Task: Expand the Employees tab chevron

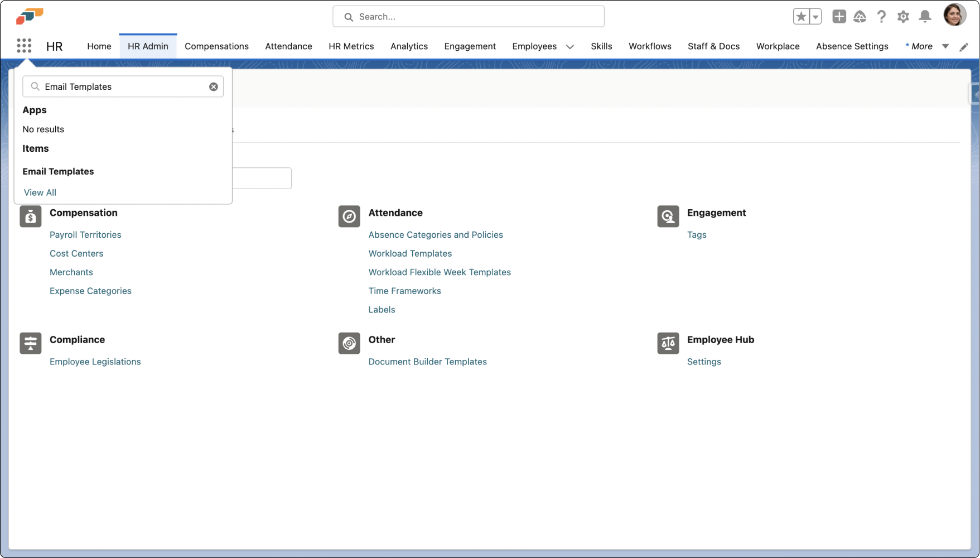Action: (x=570, y=47)
